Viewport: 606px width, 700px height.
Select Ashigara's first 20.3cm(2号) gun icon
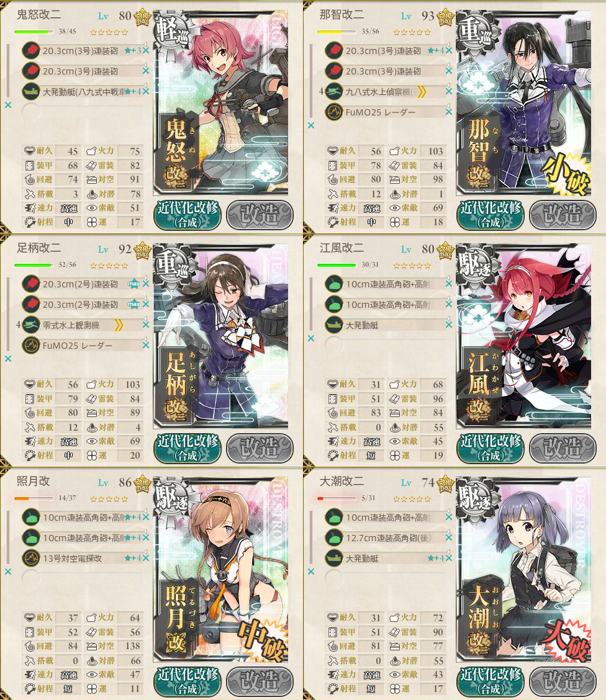31,284
